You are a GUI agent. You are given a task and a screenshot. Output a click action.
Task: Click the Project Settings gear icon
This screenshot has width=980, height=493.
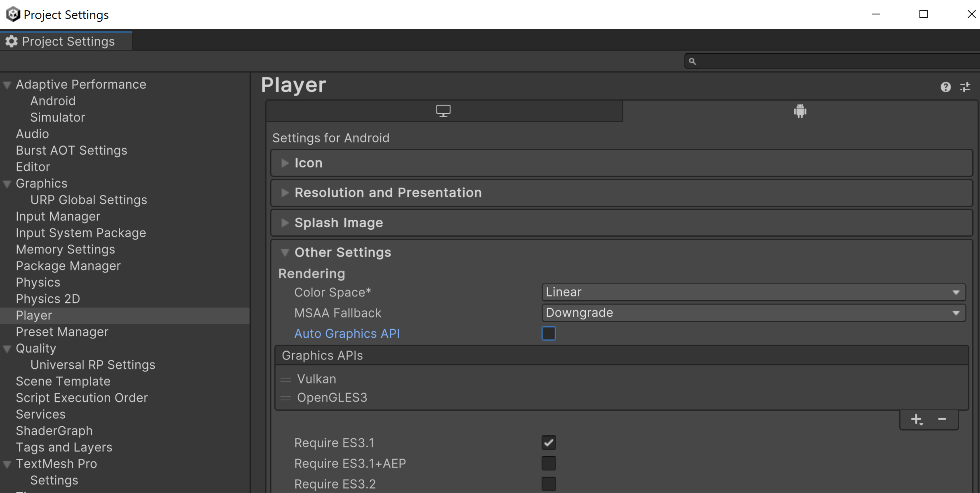click(x=11, y=41)
